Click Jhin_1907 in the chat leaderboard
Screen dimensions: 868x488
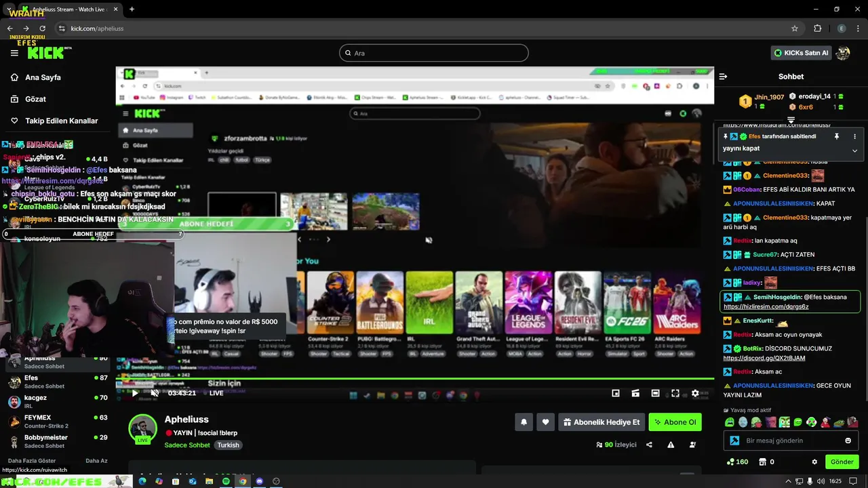click(769, 98)
